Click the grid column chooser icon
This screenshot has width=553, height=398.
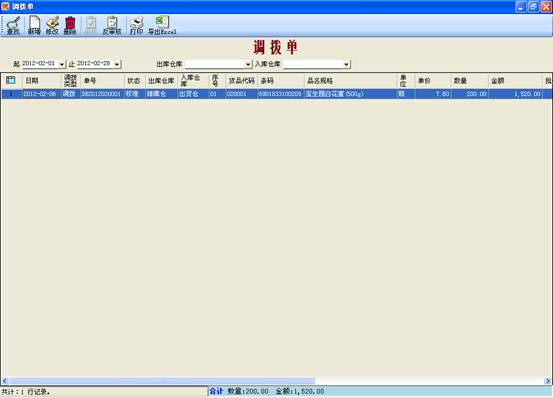click(x=11, y=80)
